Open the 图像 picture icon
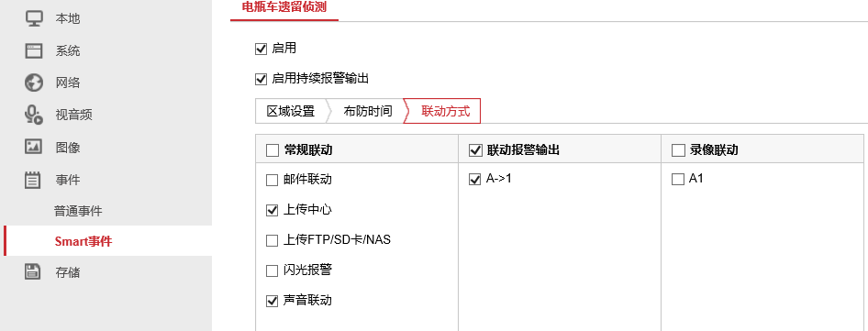Screen dimensions: 868x331 (34, 148)
